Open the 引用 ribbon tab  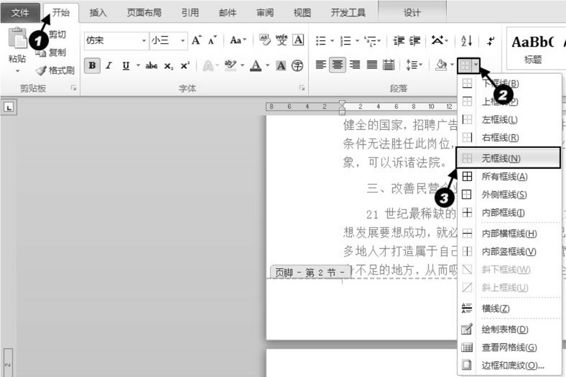[190, 13]
